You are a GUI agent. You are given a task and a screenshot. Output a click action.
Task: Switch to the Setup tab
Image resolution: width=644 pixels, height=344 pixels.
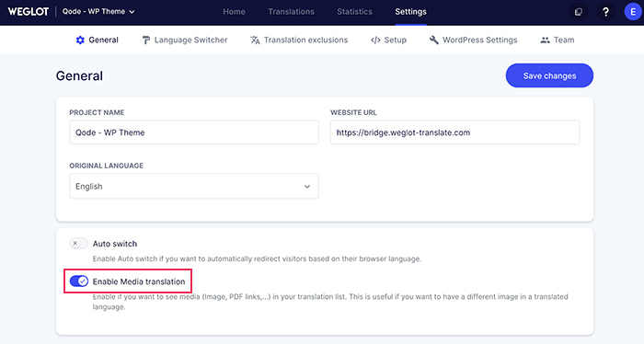tap(388, 40)
